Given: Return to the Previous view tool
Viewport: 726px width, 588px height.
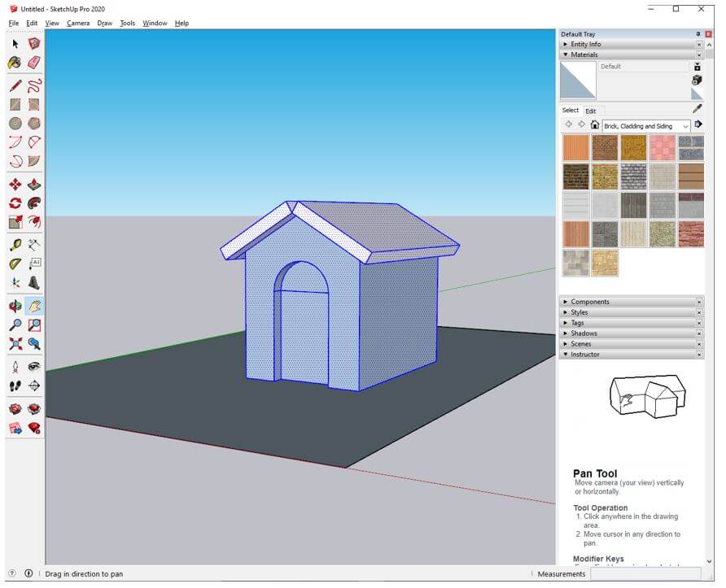Looking at the screenshot, I should tap(34, 344).
